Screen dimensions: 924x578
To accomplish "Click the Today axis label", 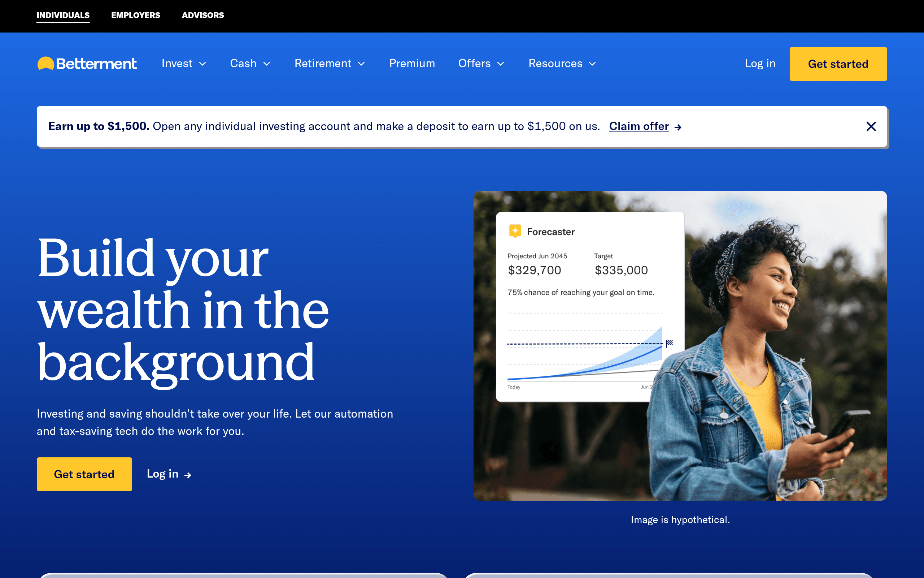I will [x=514, y=387].
